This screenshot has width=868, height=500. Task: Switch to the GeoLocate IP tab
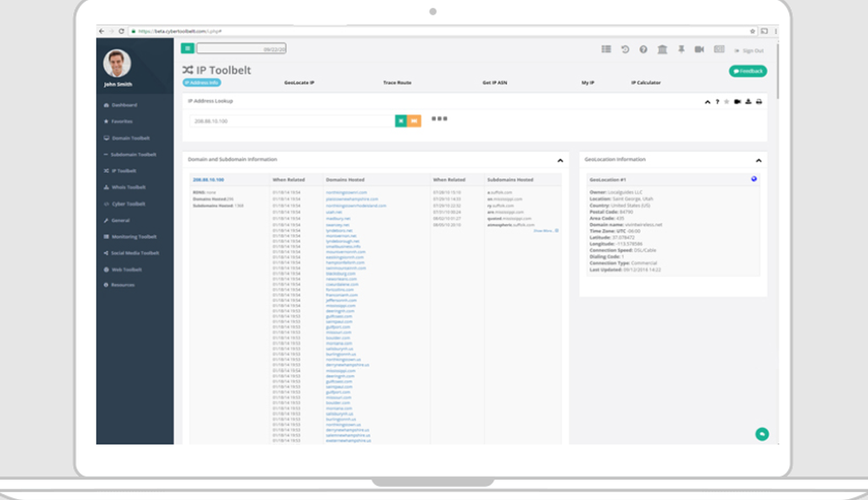[x=299, y=82]
